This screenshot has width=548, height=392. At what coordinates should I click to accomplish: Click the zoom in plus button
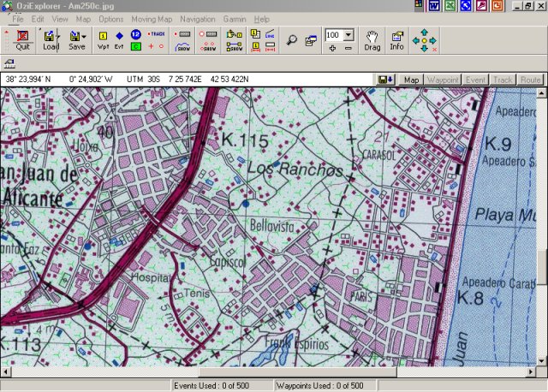tap(332, 48)
